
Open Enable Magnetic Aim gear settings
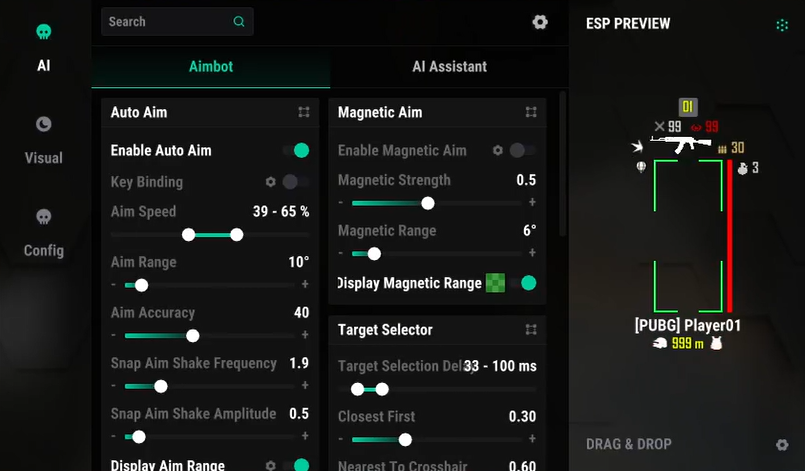(x=498, y=150)
